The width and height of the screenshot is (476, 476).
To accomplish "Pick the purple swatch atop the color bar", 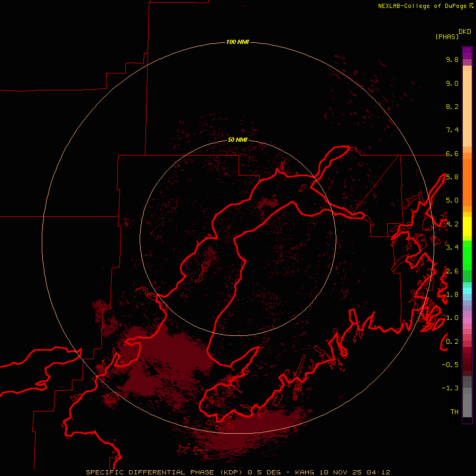I will [467, 53].
